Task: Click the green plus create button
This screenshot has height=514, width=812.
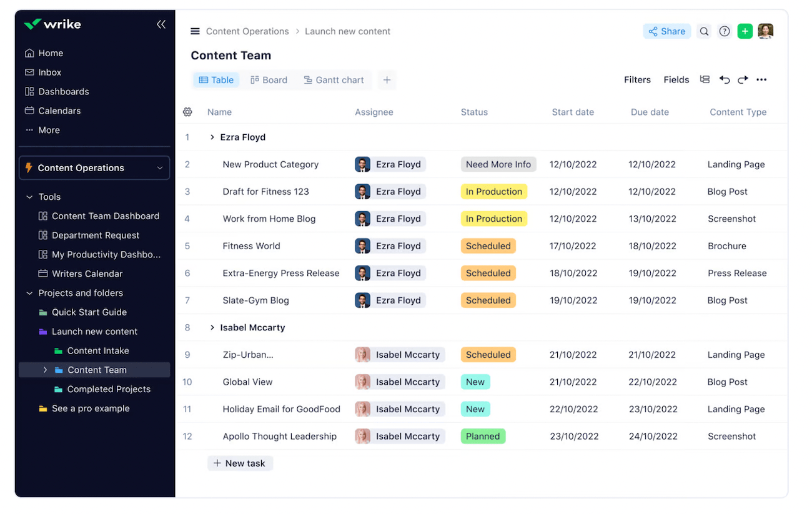Action: coord(745,31)
